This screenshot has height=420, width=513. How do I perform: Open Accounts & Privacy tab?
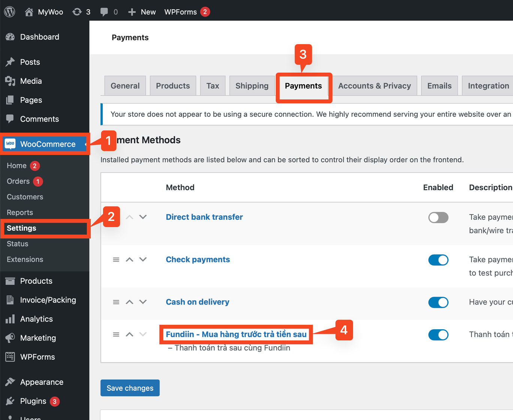(x=375, y=86)
